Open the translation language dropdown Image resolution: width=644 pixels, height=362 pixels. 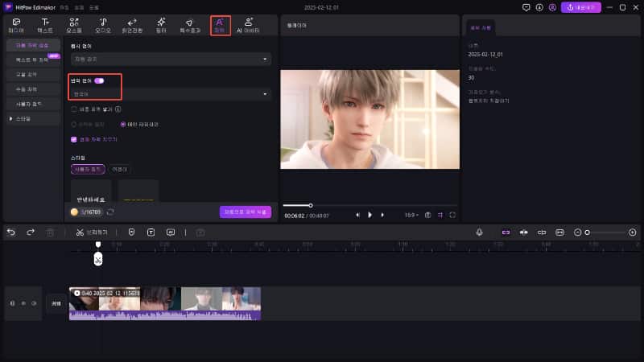click(171, 94)
